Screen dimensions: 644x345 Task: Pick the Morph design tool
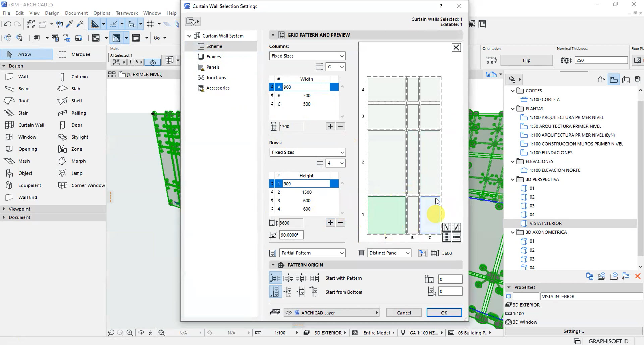78,161
